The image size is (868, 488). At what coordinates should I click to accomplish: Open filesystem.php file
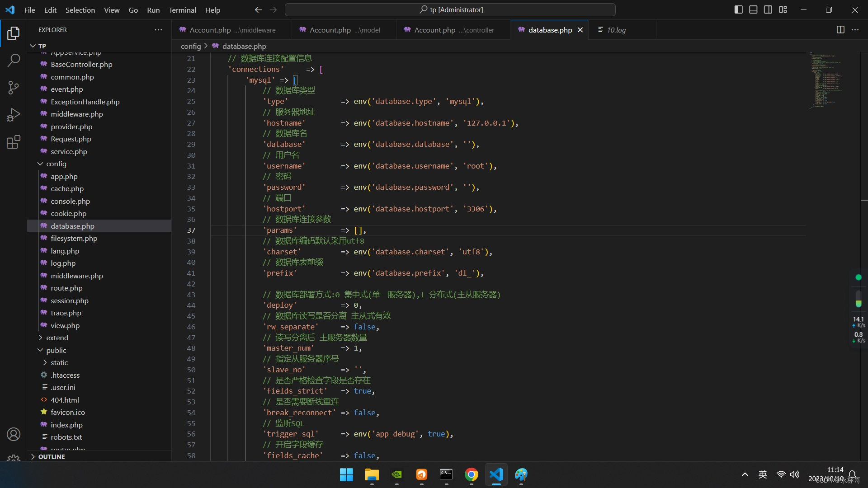coord(74,239)
